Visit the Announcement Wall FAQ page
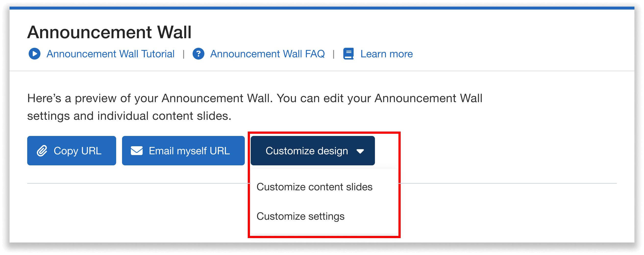 click(267, 53)
